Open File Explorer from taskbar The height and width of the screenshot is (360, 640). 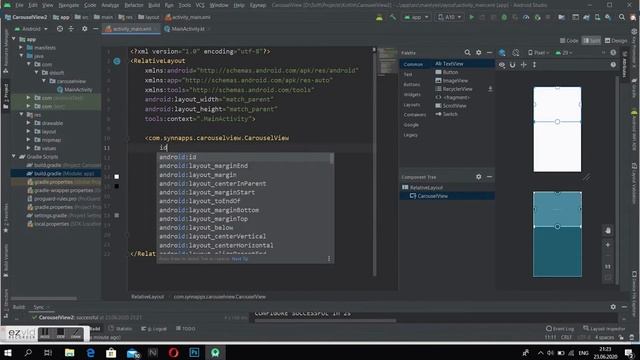tap(69, 353)
